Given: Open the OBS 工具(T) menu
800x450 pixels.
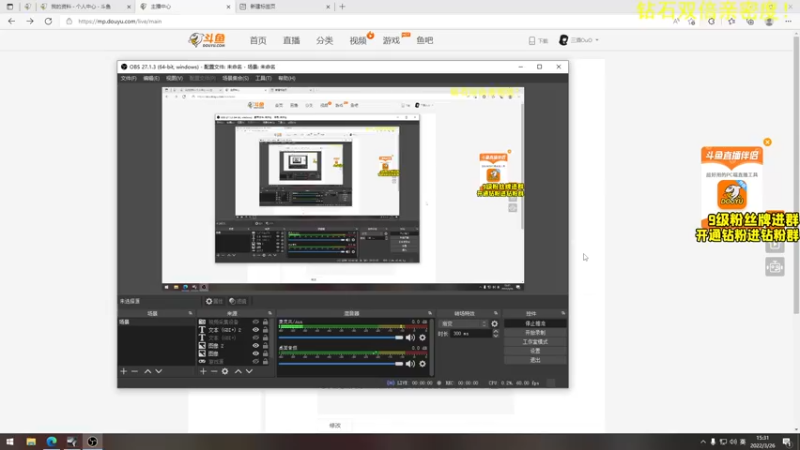Looking at the screenshot, I should click(x=263, y=79).
